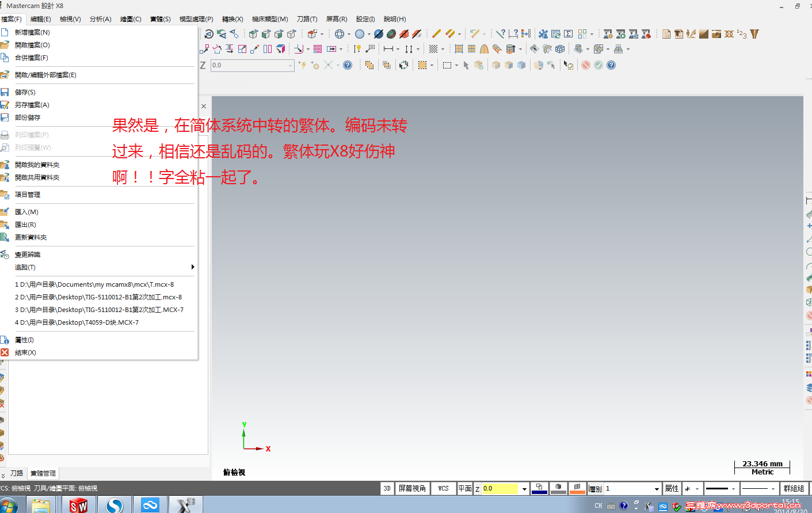Click the WCS button in the status bar
This screenshot has width=812, height=513.
(x=443, y=488)
